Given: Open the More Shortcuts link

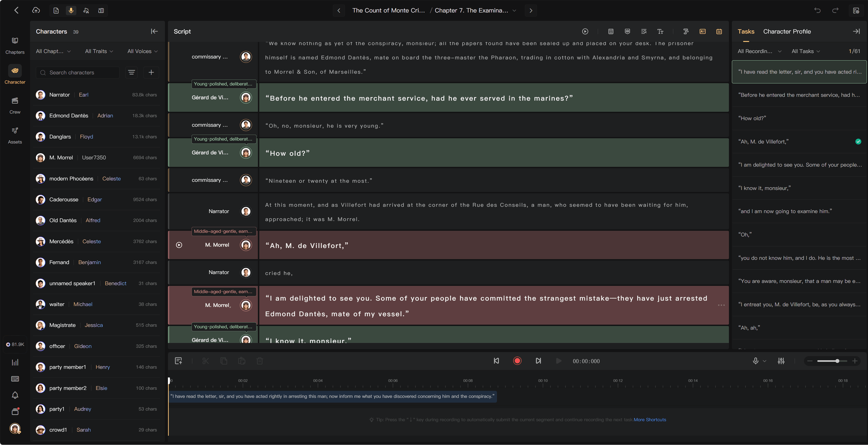Looking at the screenshot, I should coord(650,420).
